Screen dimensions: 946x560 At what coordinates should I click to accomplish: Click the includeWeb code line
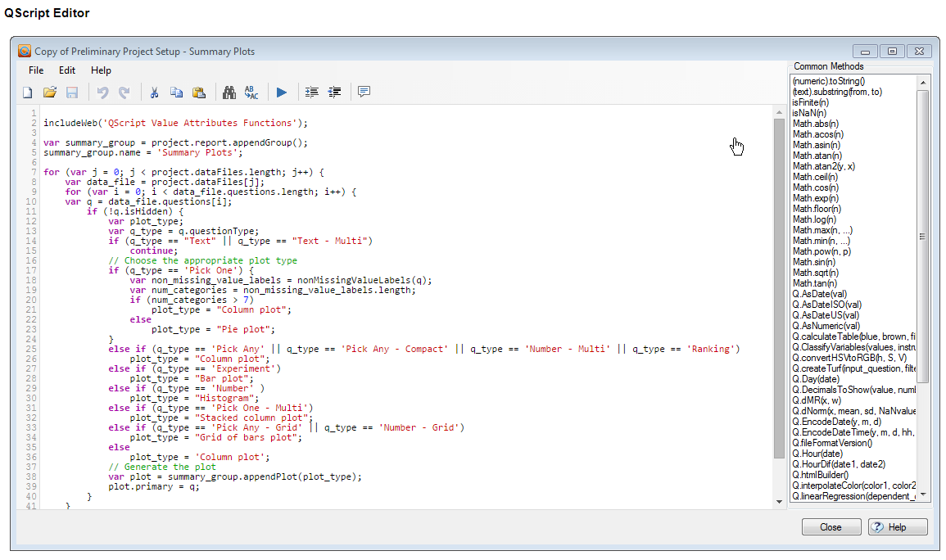click(x=175, y=123)
